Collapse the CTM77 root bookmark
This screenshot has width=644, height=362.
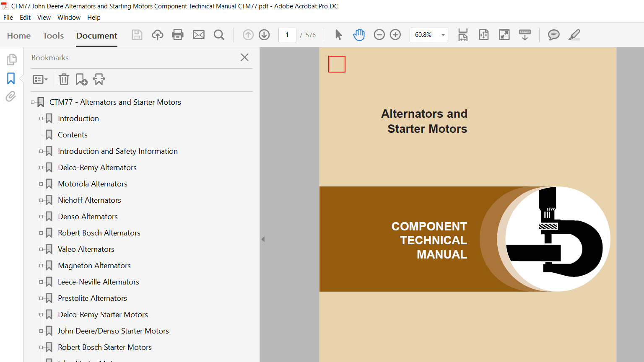[x=33, y=102]
